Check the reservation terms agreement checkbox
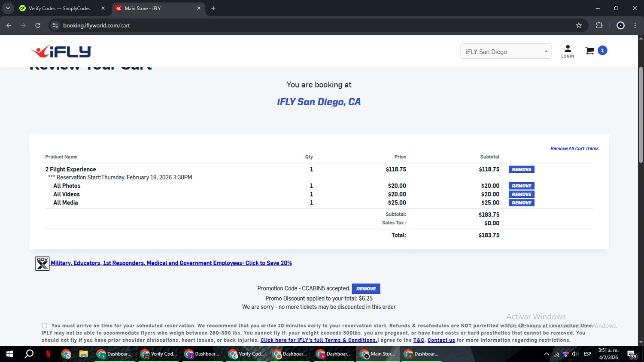 tap(44, 326)
